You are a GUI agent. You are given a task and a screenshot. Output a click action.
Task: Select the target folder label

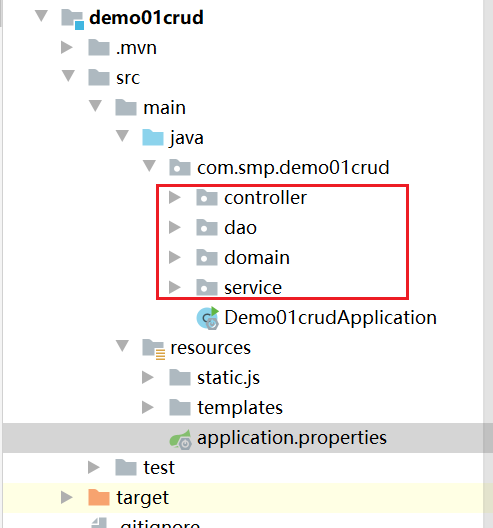pos(142,498)
